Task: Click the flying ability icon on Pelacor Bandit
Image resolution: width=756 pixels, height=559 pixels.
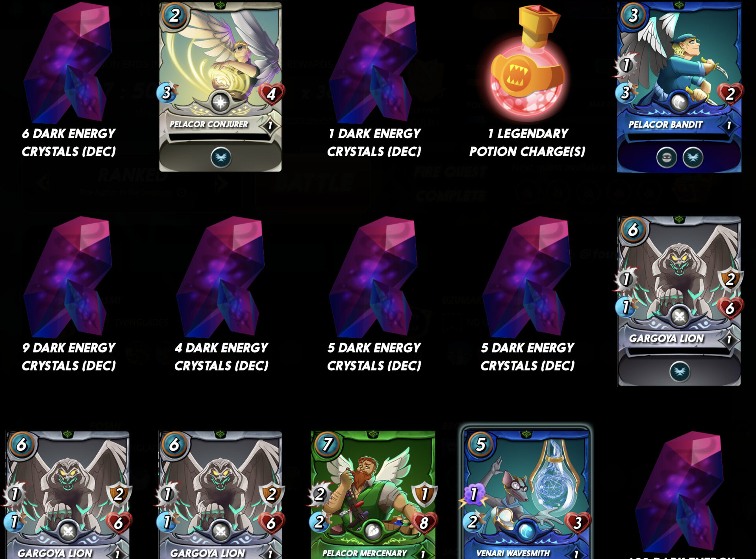Action: [x=693, y=157]
